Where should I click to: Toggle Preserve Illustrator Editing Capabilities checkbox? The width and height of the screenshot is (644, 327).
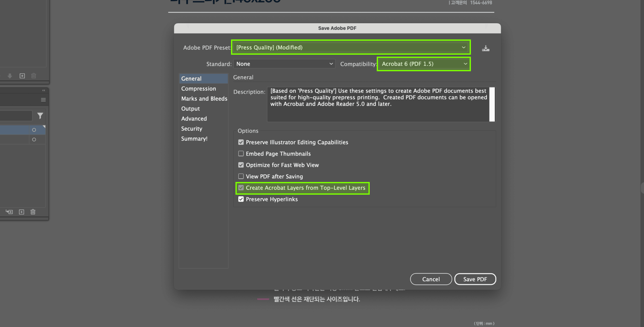(x=241, y=142)
